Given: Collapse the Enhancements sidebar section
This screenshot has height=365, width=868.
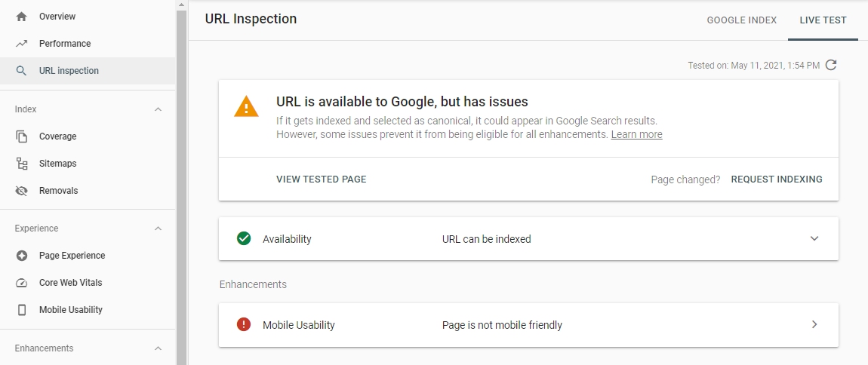Looking at the screenshot, I should 158,348.
